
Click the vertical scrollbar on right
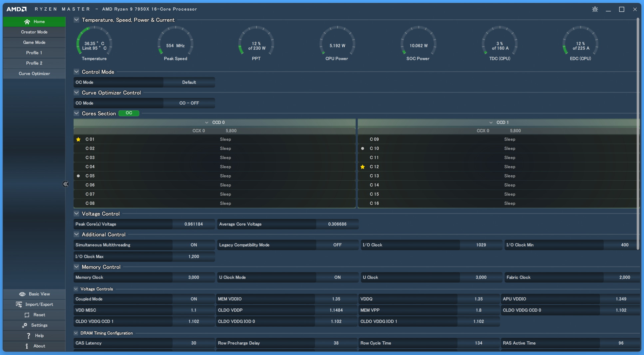[x=638, y=133]
